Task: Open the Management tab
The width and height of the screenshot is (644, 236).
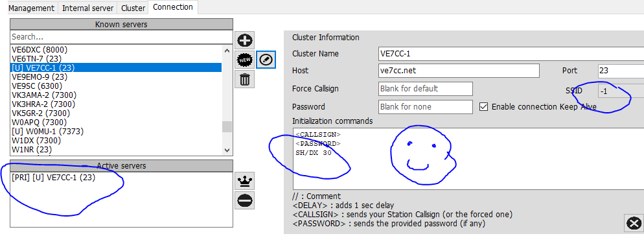Action: click(x=32, y=8)
